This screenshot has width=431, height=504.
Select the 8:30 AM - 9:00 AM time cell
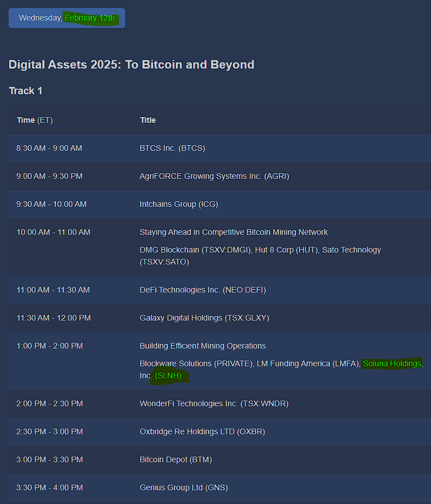pyautogui.click(x=49, y=148)
